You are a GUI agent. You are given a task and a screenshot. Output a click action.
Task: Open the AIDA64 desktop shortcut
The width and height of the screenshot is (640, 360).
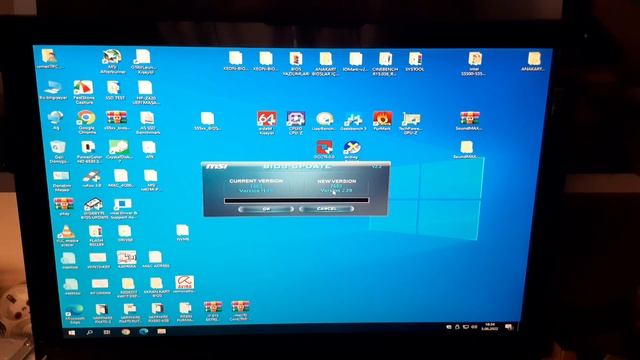(267, 123)
